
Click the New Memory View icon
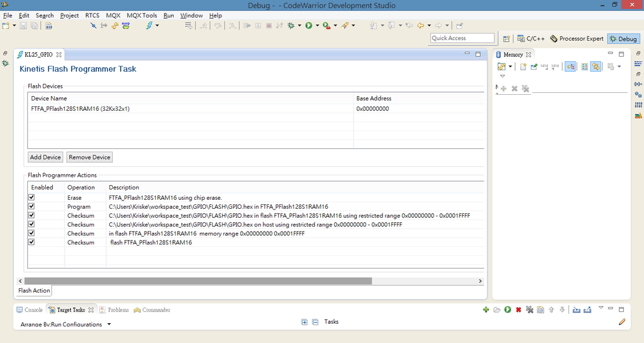click(x=523, y=66)
